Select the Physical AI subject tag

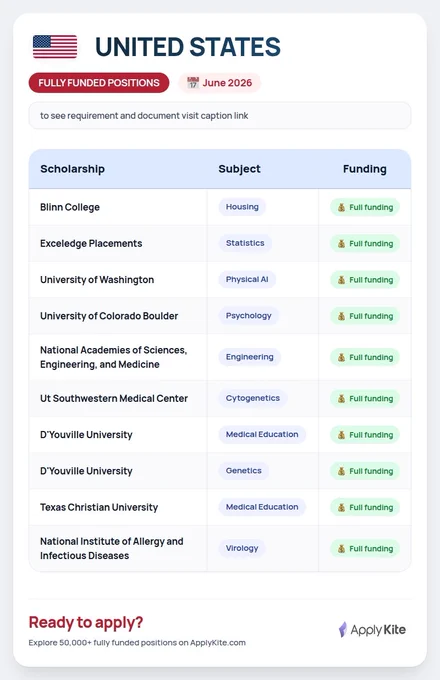coord(247,279)
